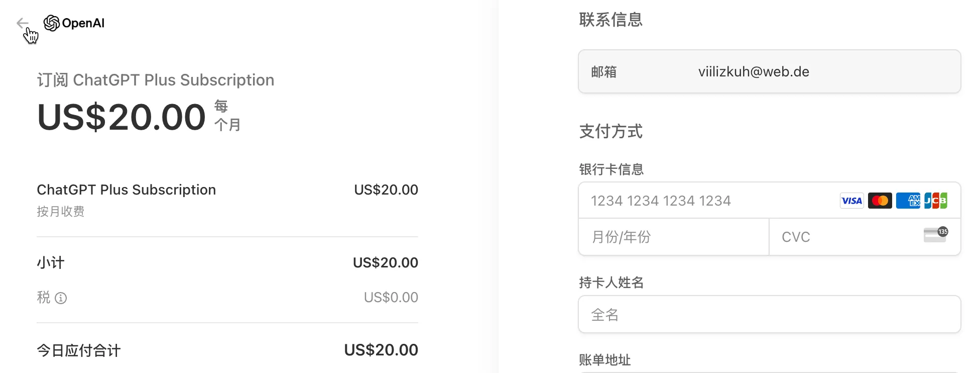Focus the card number field
This screenshot has width=980, height=373.
point(703,201)
